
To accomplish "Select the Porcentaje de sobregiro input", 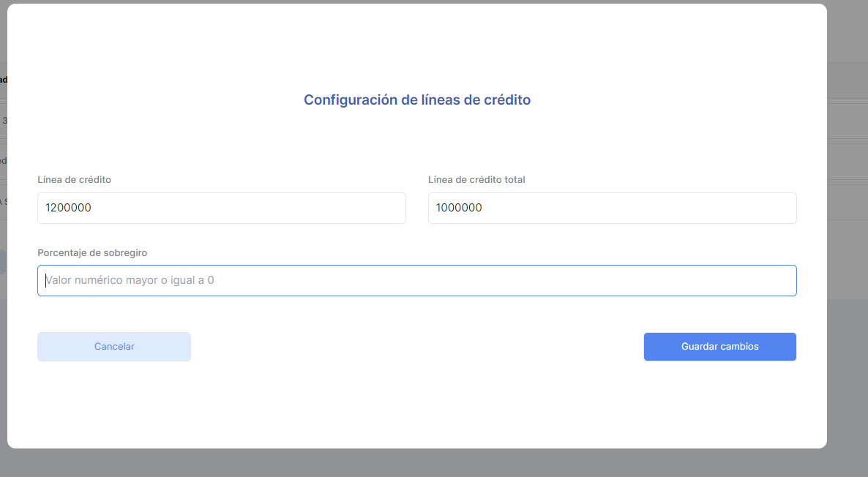I will (417, 280).
